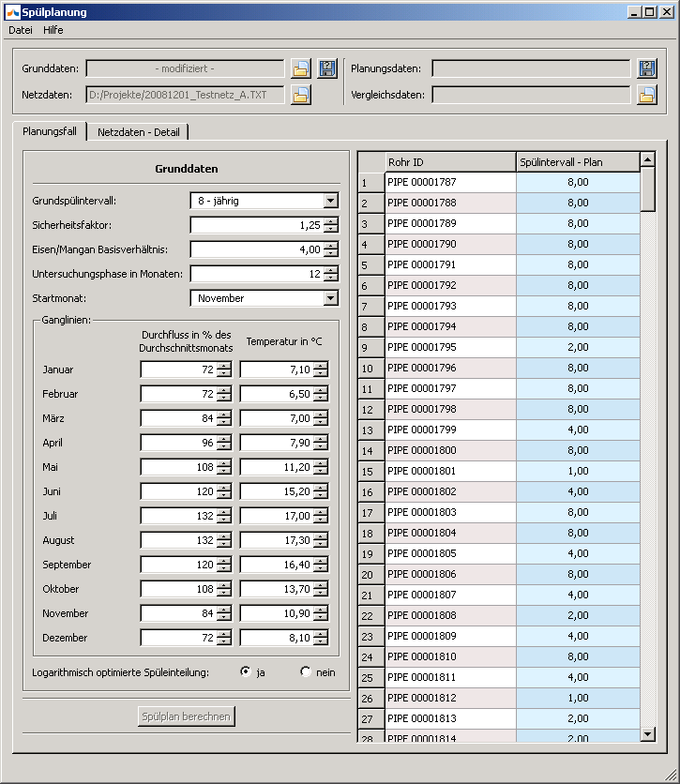Click the Sicherheitsfaktor spinner arrows
Viewport: 680px width, 784px height.
[330, 225]
